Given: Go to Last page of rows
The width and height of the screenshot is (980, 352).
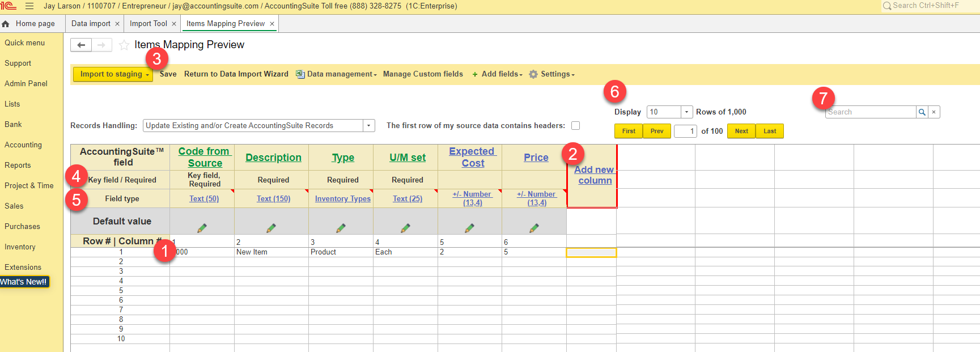Looking at the screenshot, I should tap(770, 131).
